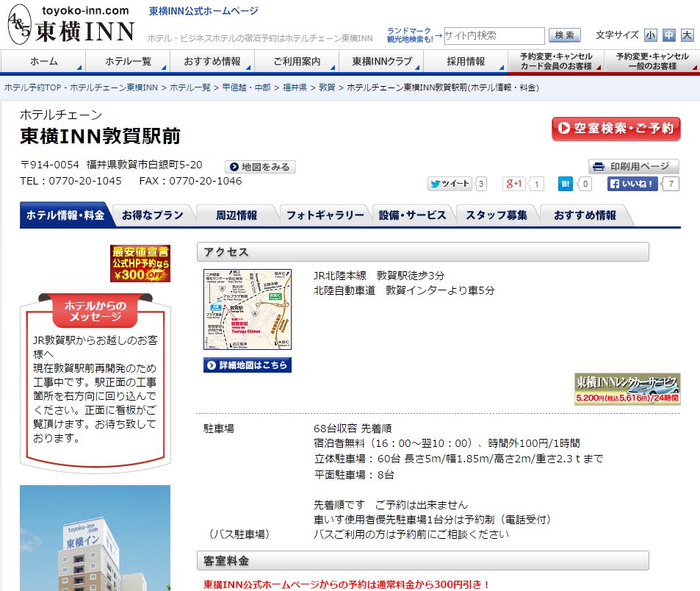The image size is (700, 591).
Task: Switch to the フォトギャラリー tab
Action: [325, 215]
